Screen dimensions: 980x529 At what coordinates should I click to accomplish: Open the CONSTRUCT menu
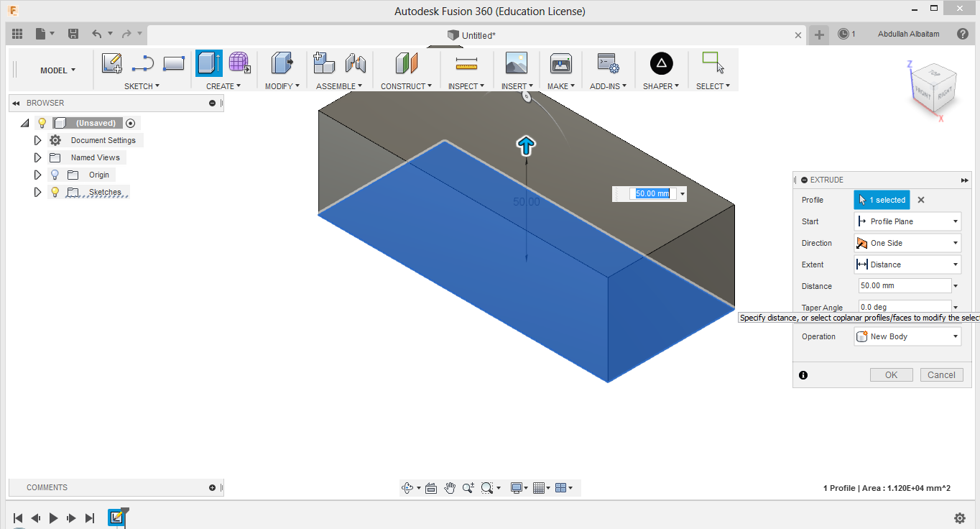click(x=406, y=86)
